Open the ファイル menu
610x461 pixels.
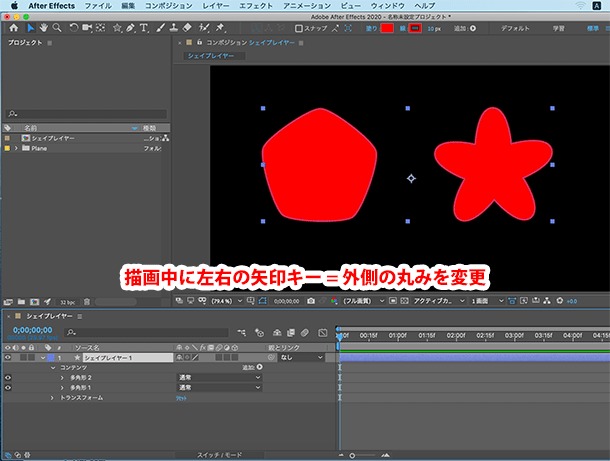point(98,6)
